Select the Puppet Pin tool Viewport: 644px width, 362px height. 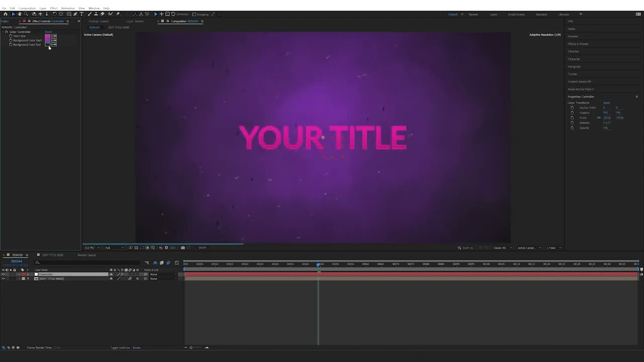coord(118,14)
